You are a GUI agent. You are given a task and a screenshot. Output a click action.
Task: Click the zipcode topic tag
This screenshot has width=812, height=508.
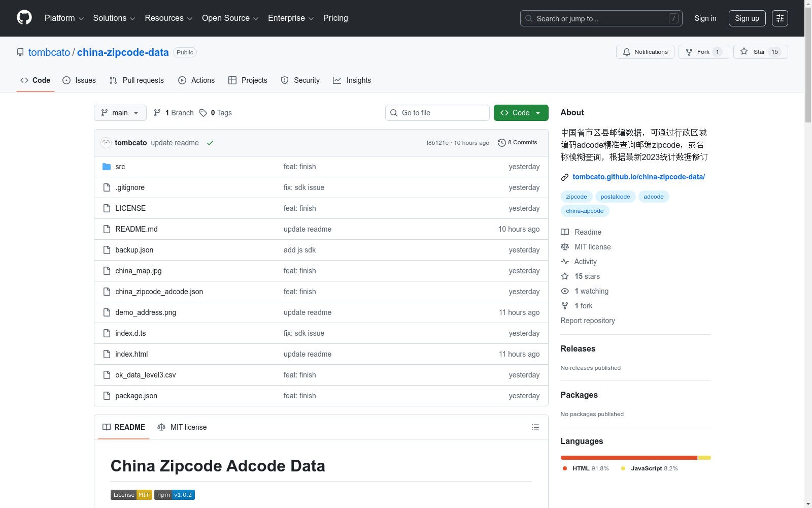pyautogui.click(x=577, y=197)
